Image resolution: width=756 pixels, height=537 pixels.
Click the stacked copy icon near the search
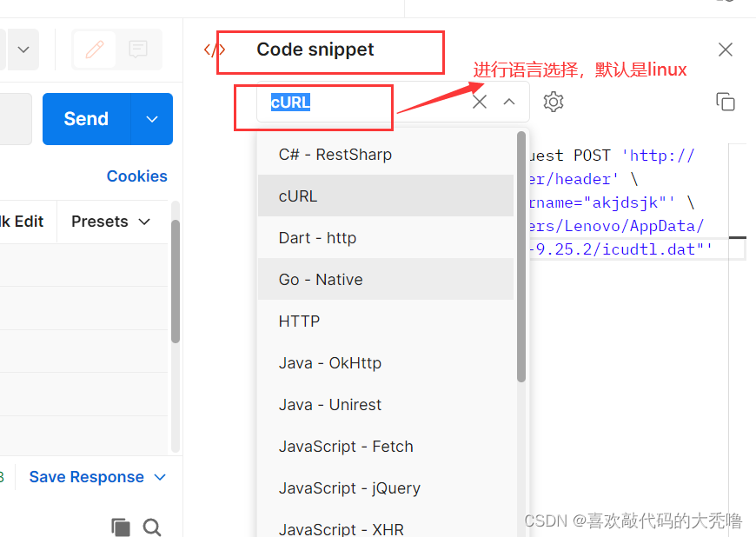click(121, 527)
